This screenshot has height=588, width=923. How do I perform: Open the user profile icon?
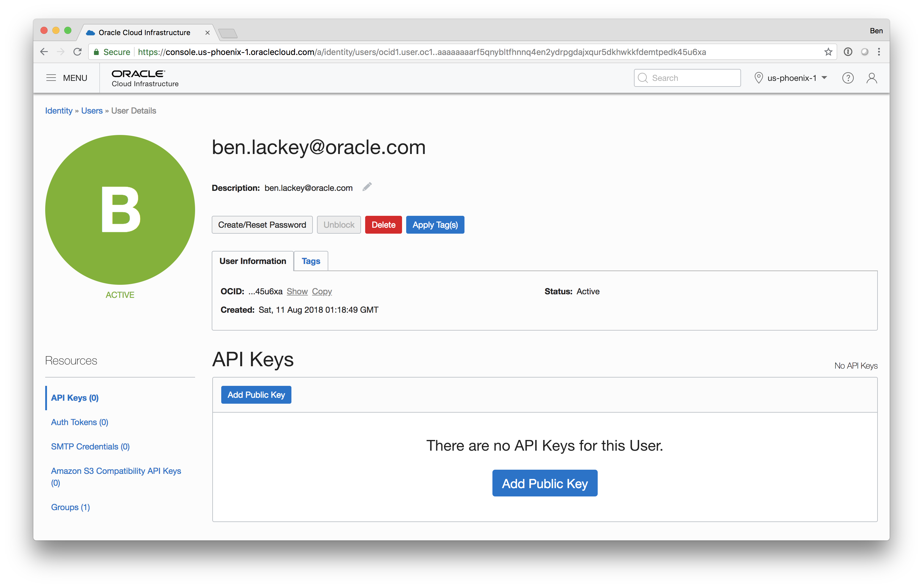(871, 78)
